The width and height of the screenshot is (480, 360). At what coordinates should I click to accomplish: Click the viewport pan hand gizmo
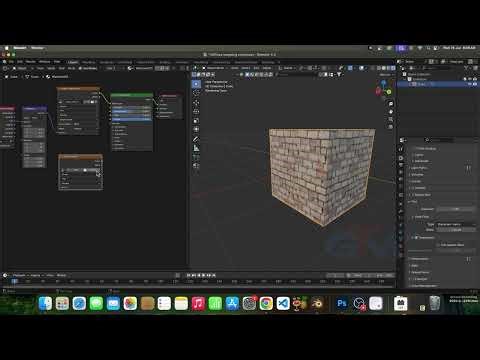(x=391, y=112)
